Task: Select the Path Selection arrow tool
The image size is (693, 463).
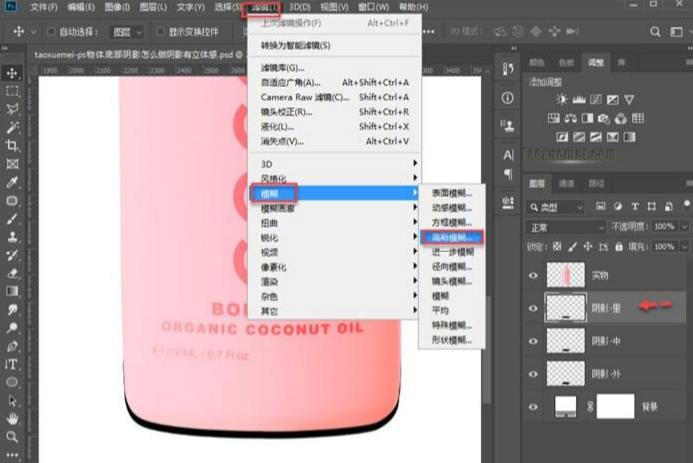Action: [x=12, y=400]
